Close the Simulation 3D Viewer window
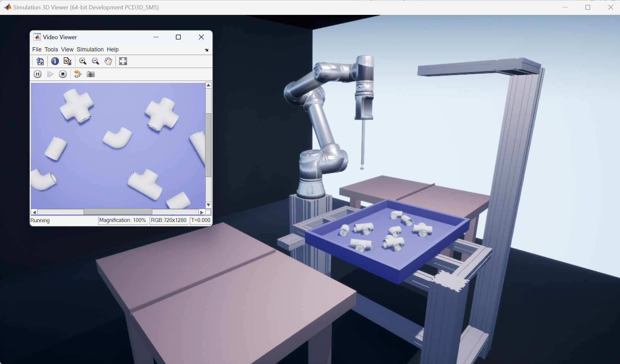Image resolution: width=620 pixels, height=364 pixels. point(611,7)
